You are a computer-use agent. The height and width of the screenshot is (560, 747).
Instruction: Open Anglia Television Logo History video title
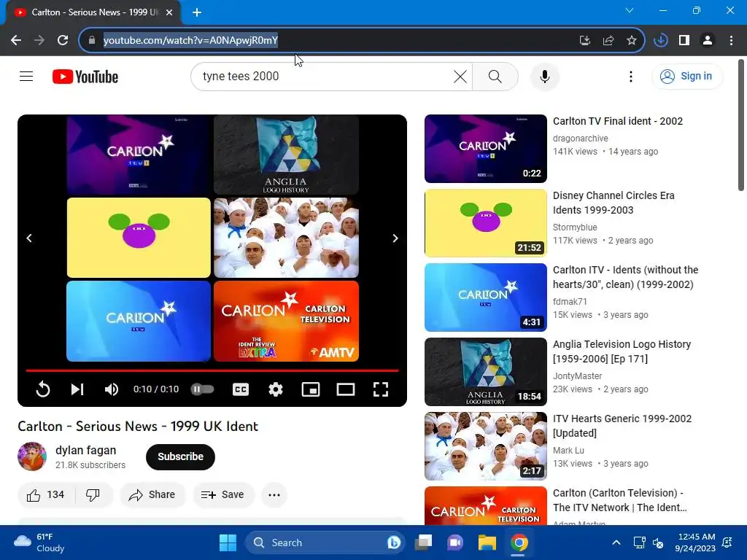[x=622, y=351]
